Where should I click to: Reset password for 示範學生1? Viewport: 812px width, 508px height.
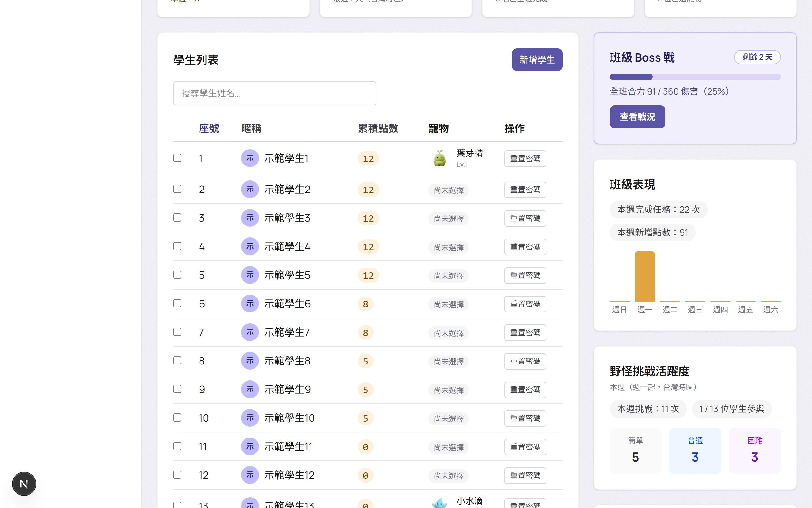pos(525,158)
